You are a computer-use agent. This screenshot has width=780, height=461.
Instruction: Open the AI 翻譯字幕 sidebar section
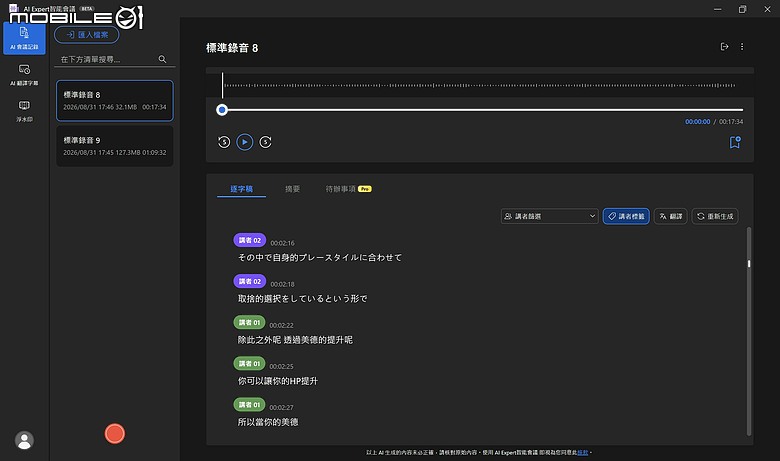click(x=24, y=75)
